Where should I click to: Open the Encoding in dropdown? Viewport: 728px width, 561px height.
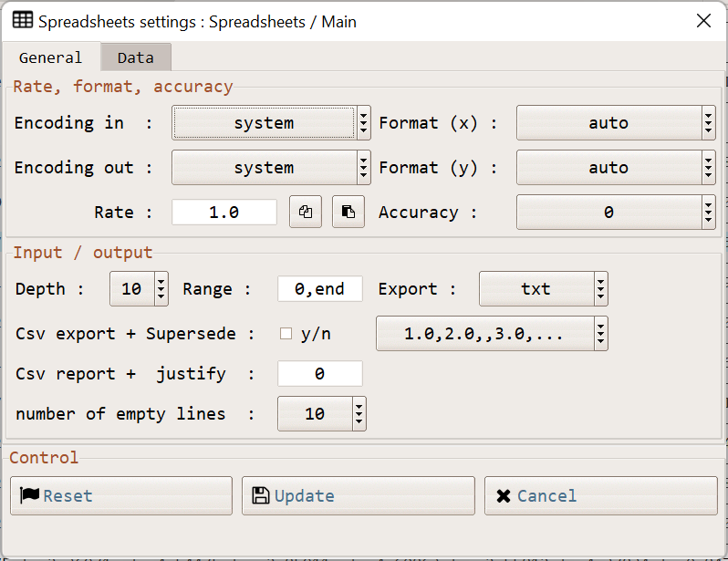click(271, 123)
